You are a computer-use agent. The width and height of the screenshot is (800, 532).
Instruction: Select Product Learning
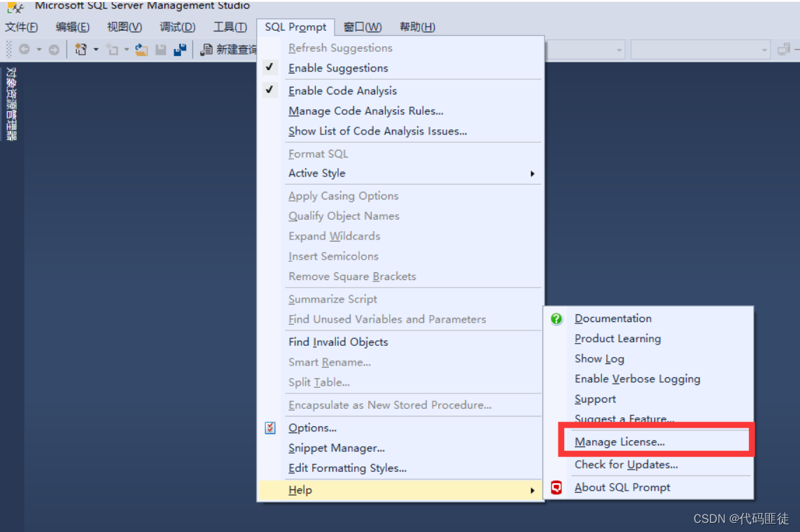[x=617, y=339]
